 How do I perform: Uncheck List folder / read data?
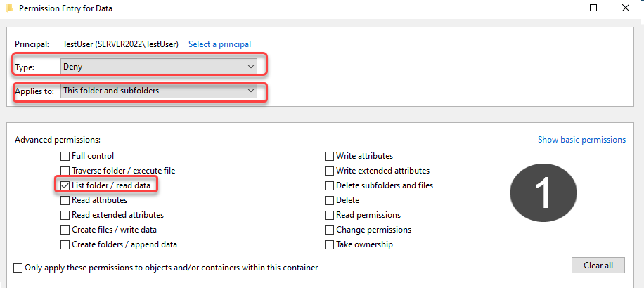point(65,185)
